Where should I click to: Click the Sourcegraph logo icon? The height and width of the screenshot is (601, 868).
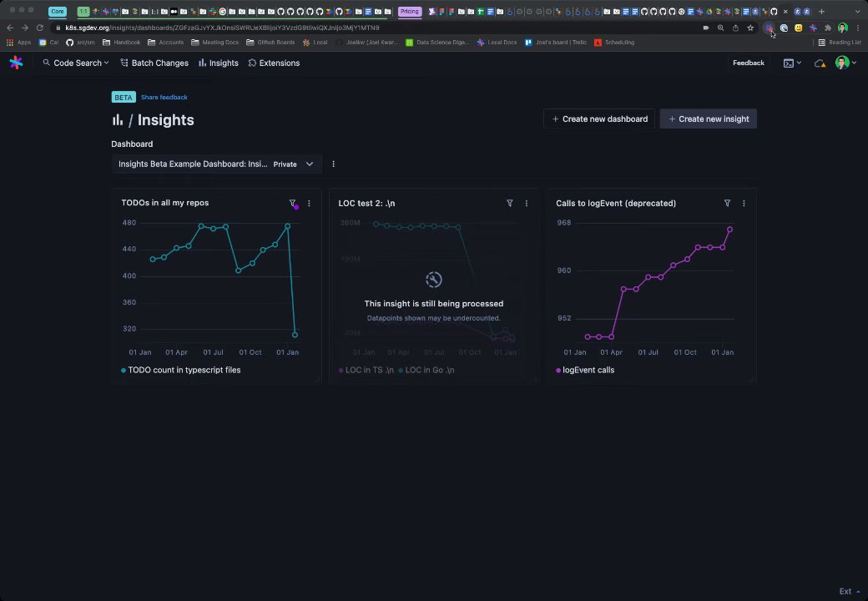pyautogui.click(x=16, y=63)
